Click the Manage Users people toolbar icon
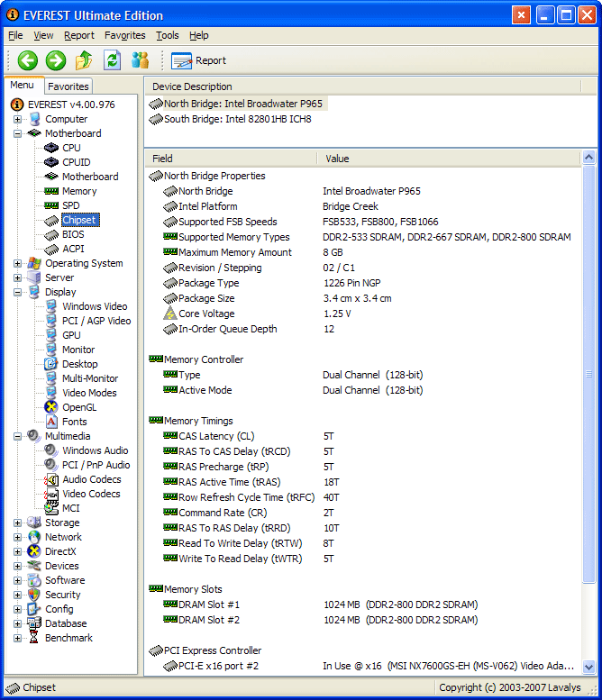The height and width of the screenshot is (700, 602). 141,60
